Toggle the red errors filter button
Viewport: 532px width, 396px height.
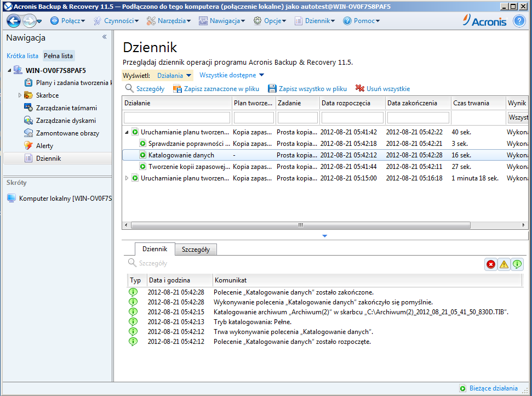click(491, 264)
